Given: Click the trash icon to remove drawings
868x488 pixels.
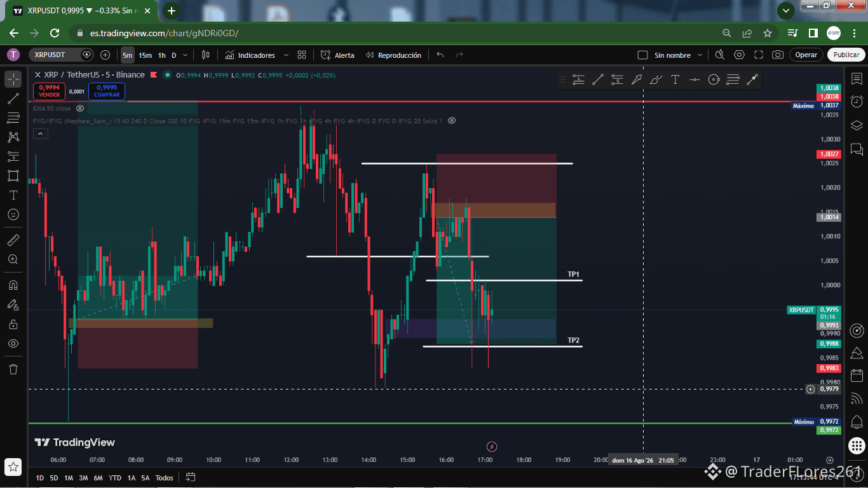Looking at the screenshot, I should click(13, 369).
